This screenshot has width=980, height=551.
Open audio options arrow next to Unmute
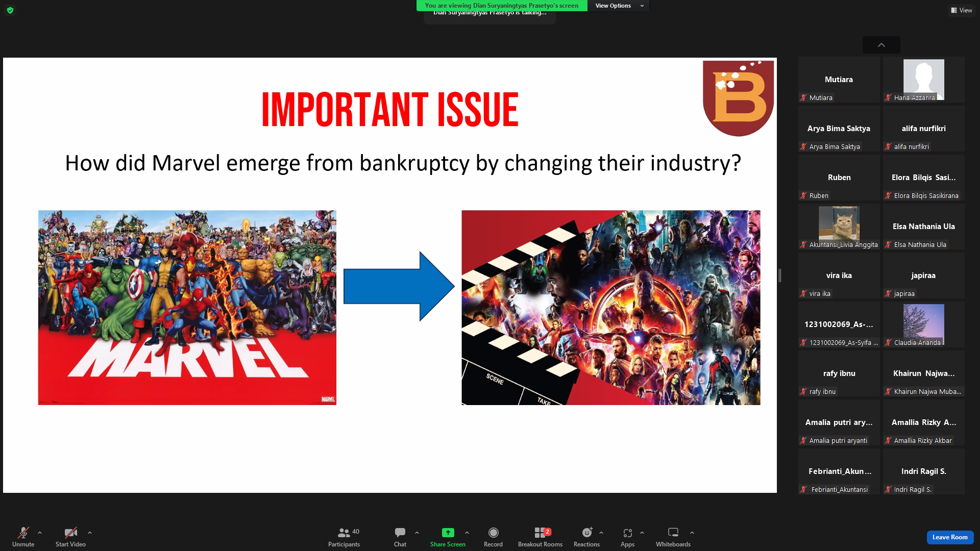click(x=40, y=533)
